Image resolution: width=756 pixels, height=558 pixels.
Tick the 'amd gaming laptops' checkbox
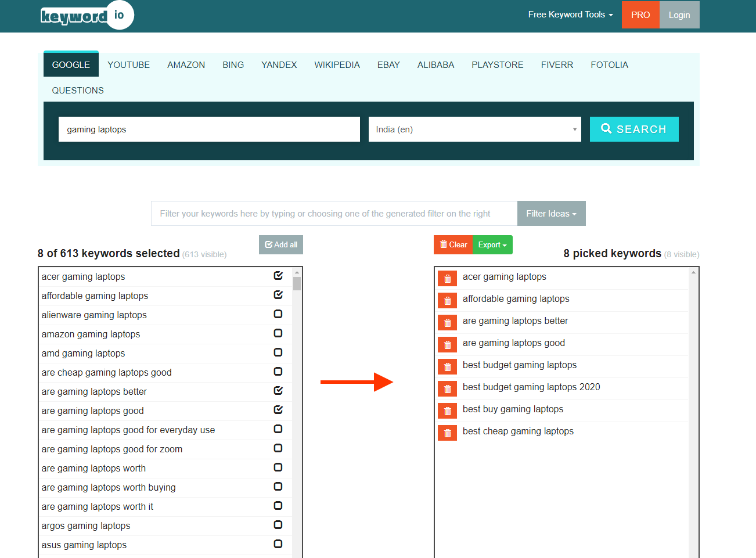pos(278,352)
